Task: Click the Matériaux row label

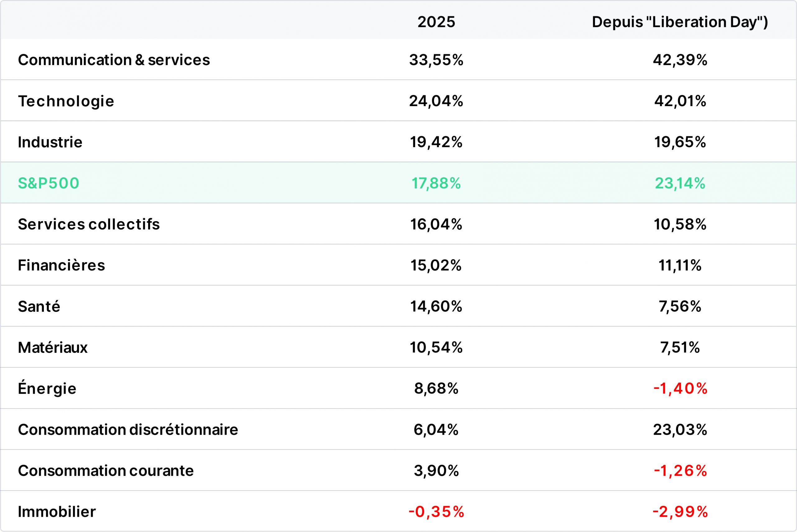Action: [53, 347]
